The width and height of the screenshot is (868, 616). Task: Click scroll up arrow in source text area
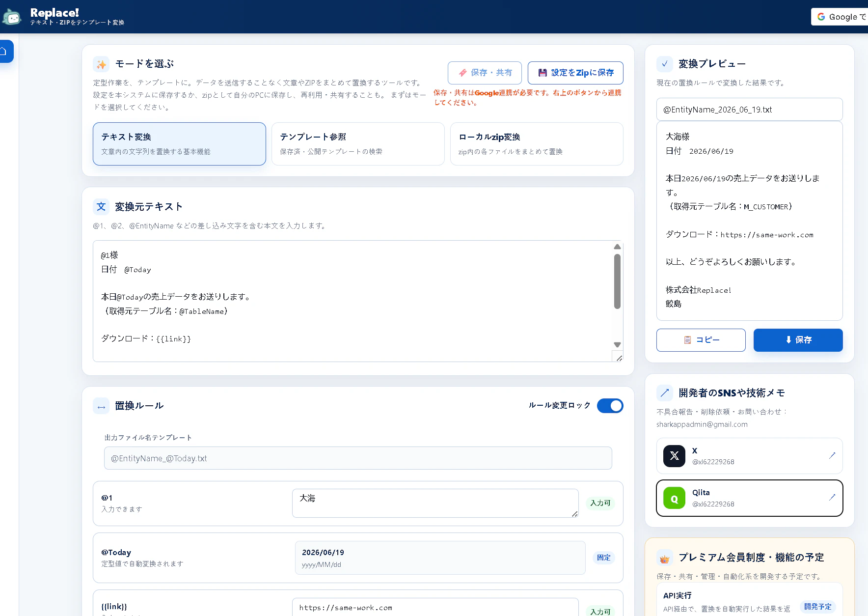617,247
